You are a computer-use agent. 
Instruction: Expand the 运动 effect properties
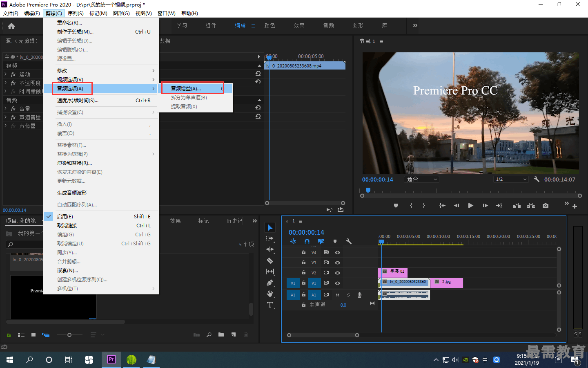click(6, 74)
